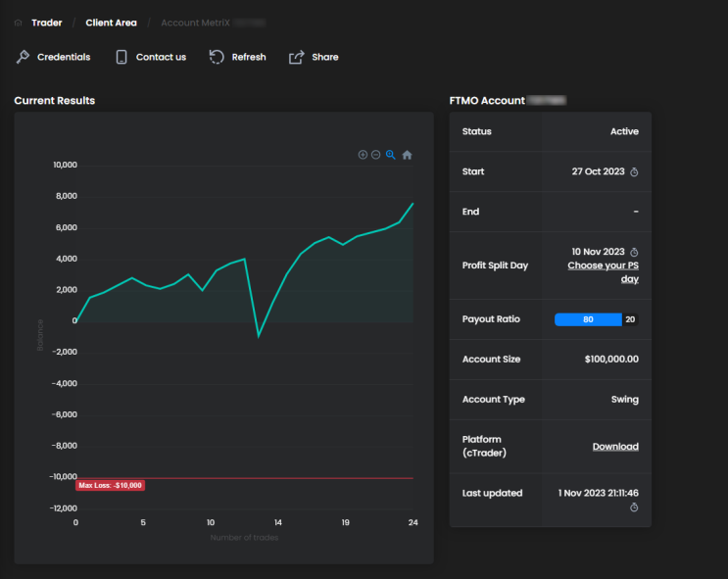Select the FTMO Account heading
728x579 pixels.
click(487, 101)
